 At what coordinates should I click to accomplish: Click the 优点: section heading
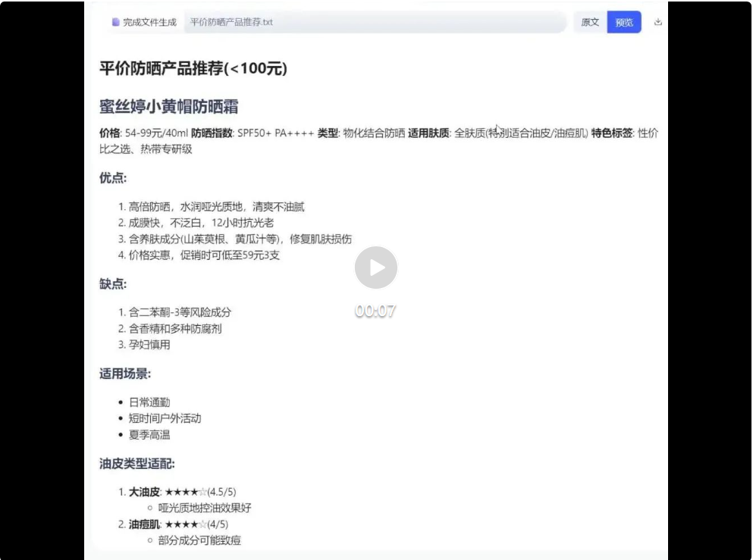click(x=113, y=178)
